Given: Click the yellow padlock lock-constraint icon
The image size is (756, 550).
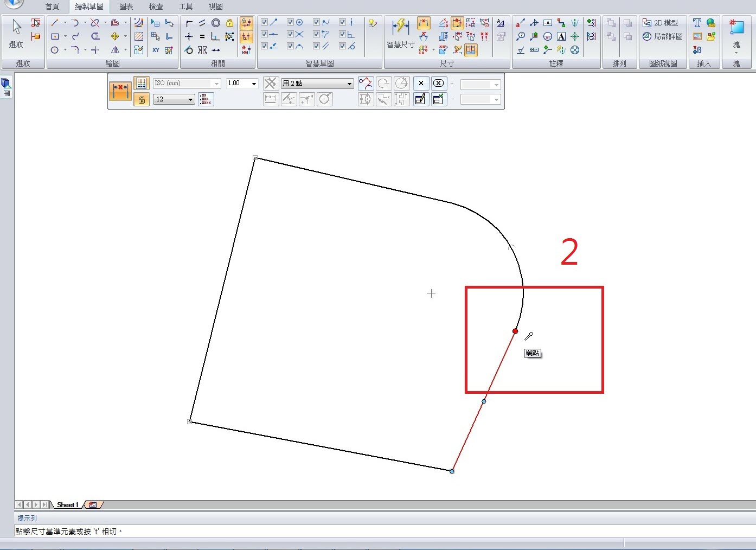Looking at the screenshot, I should click(230, 23).
